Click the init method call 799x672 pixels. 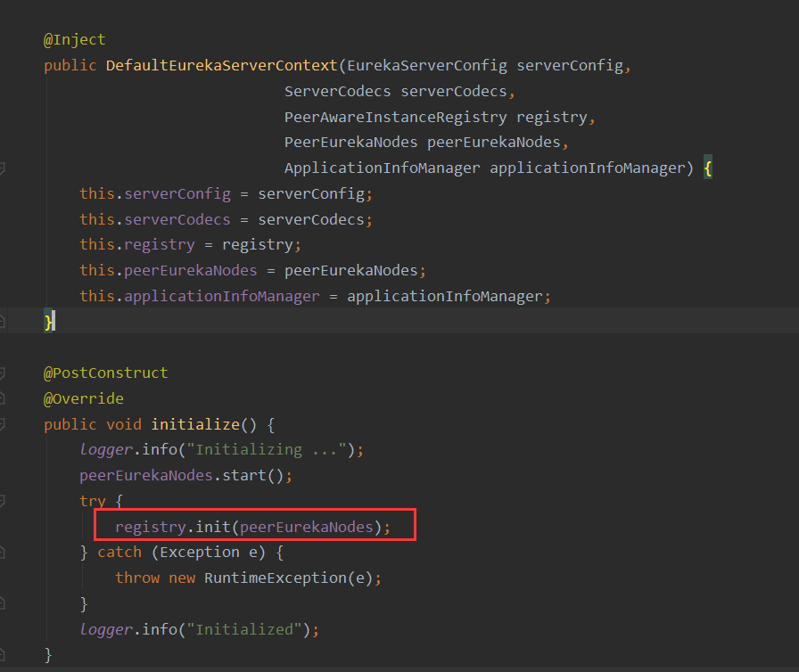coord(213,527)
